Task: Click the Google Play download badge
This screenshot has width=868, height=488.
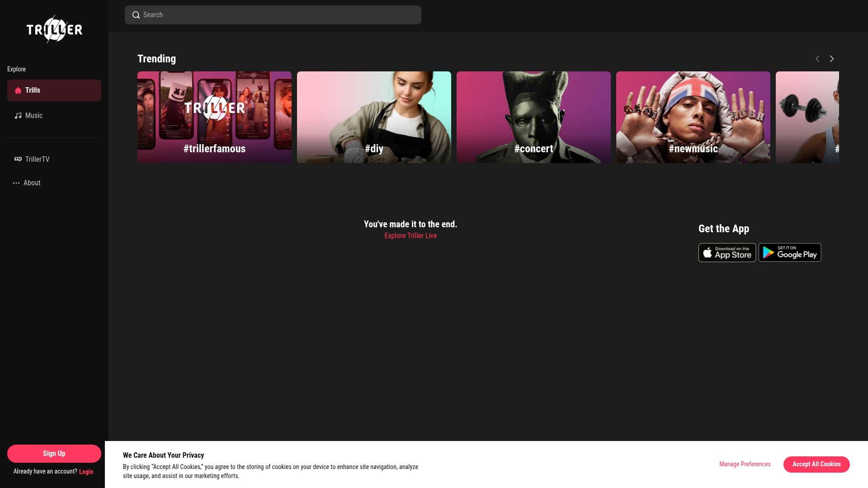Action: pyautogui.click(x=790, y=252)
